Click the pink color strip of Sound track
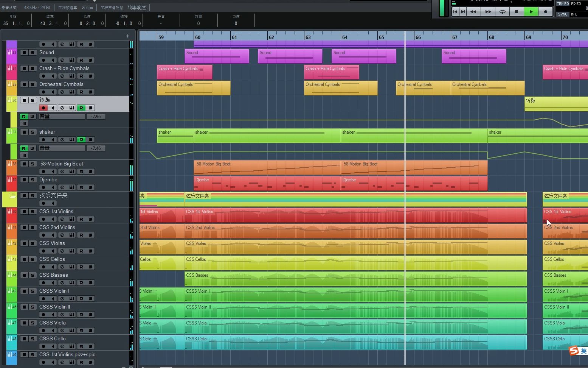The height and width of the screenshot is (368, 588). pyautogui.click(x=12, y=56)
